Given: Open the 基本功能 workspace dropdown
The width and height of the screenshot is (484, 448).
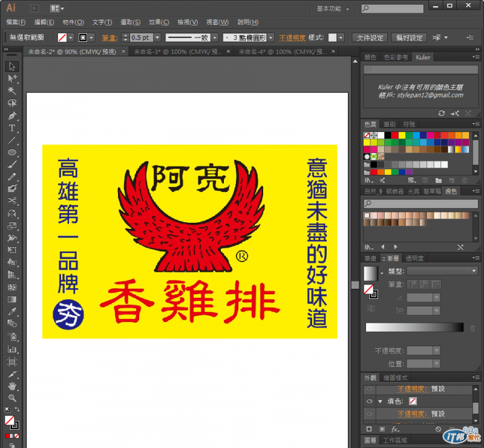Looking at the screenshot, I should point(333,8).
